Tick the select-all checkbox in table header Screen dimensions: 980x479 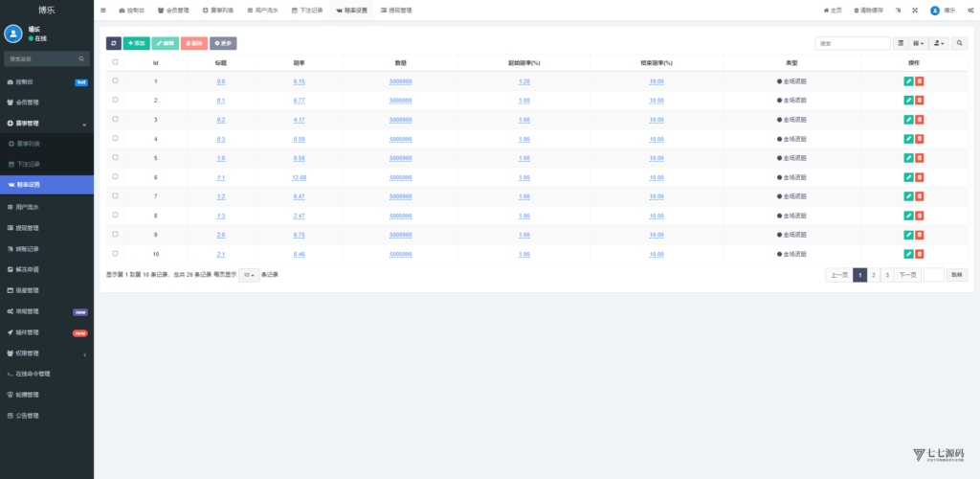point(116,62)
